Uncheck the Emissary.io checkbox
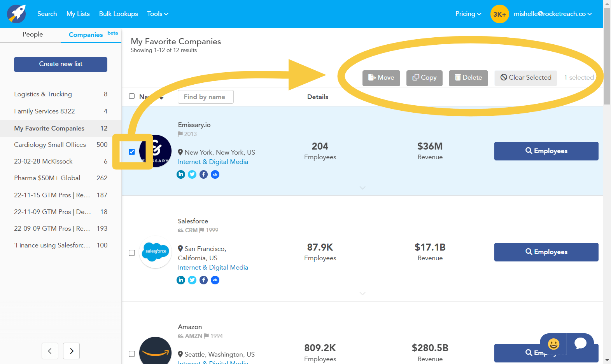Viewport: 611px width, 364px height. [x=132, y=152]
